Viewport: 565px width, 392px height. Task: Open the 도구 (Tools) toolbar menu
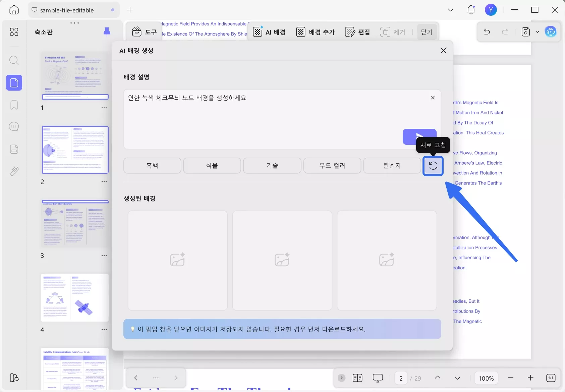point(144,32)
